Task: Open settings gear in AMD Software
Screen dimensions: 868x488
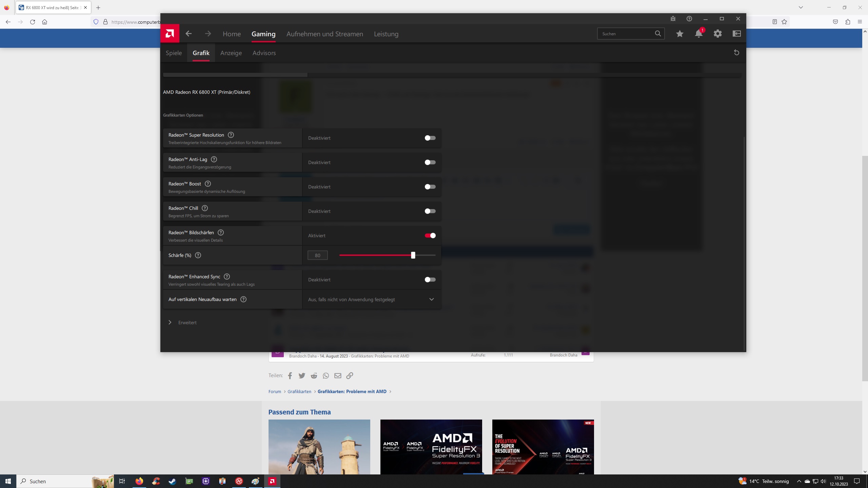Action: [717, 34]
